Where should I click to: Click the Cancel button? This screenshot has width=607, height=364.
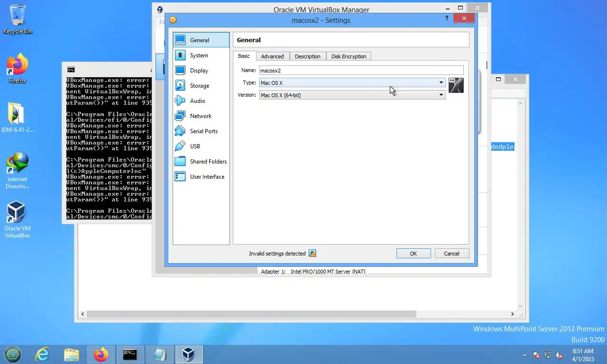click(451, 254)
